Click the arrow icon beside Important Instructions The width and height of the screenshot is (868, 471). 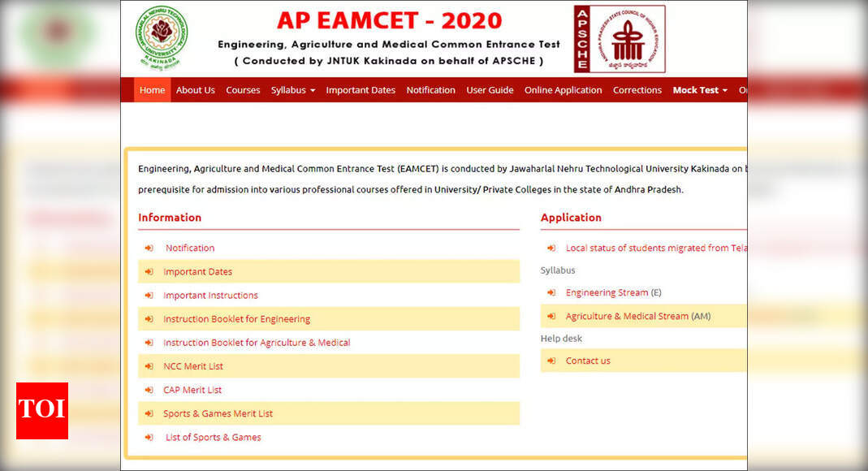[149, 295]
